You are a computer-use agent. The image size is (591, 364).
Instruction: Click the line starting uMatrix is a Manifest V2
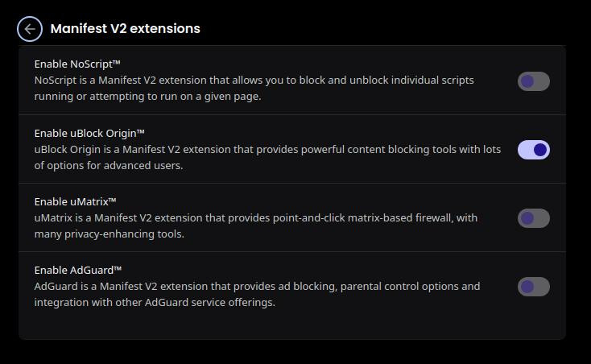[x=256, y=217]
